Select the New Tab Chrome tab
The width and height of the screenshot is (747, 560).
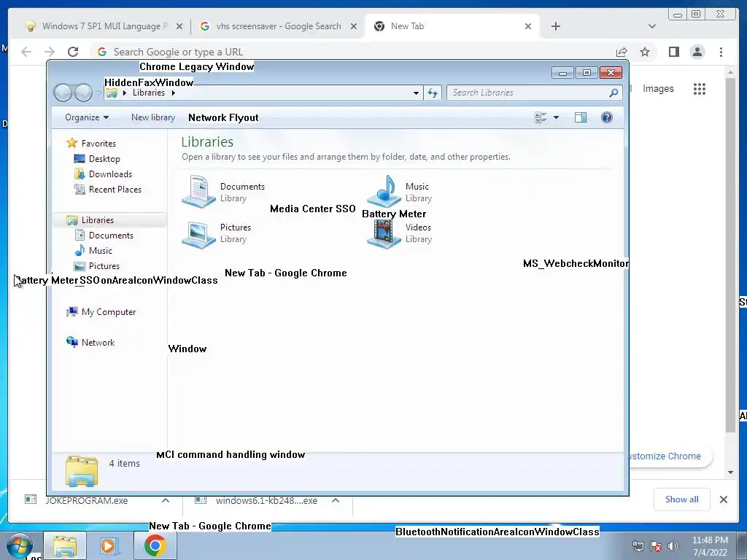(x=448, y=26)
